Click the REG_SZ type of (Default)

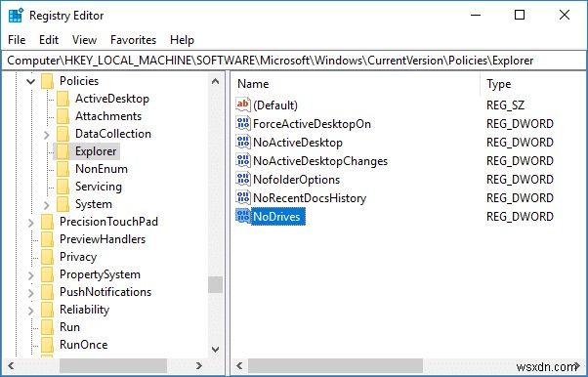(506, 105)
